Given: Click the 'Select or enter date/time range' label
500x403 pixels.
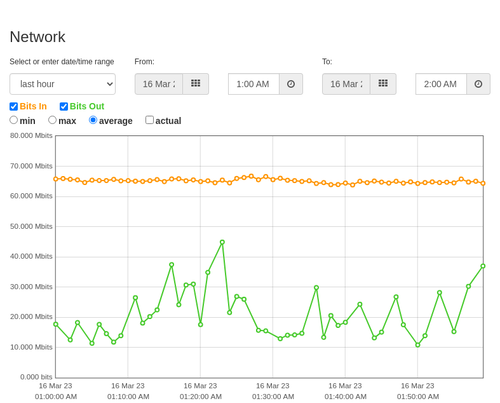Looking at the screenshot, I should 62,62.
